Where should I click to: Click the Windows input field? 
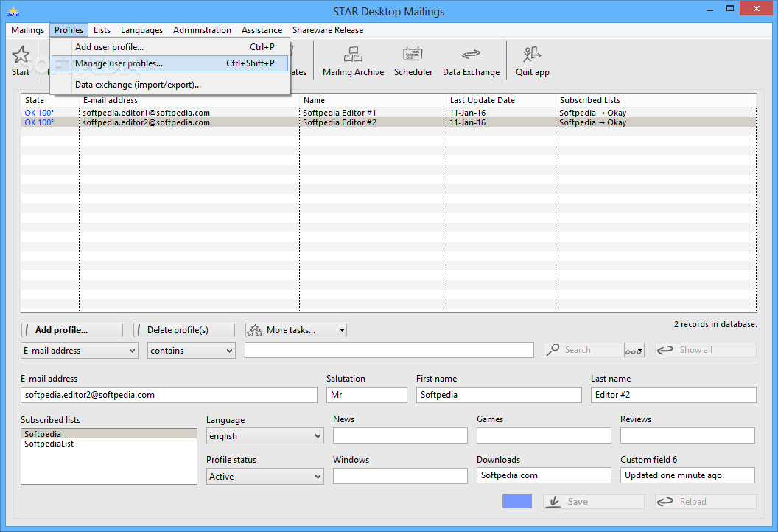pos(400,476)
